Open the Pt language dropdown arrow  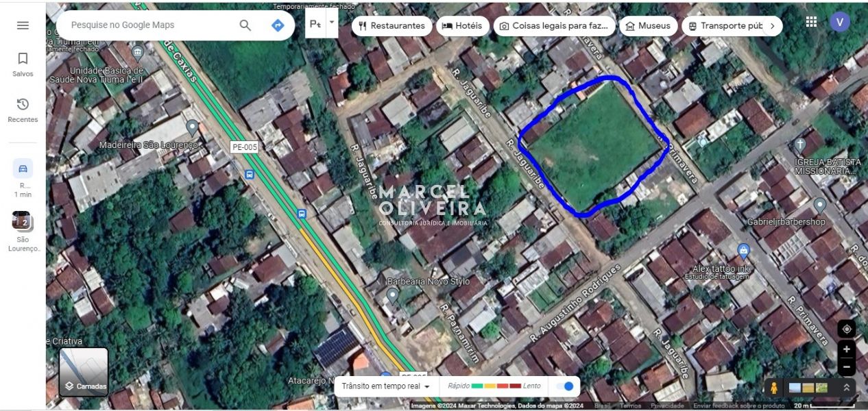(332, 23)
